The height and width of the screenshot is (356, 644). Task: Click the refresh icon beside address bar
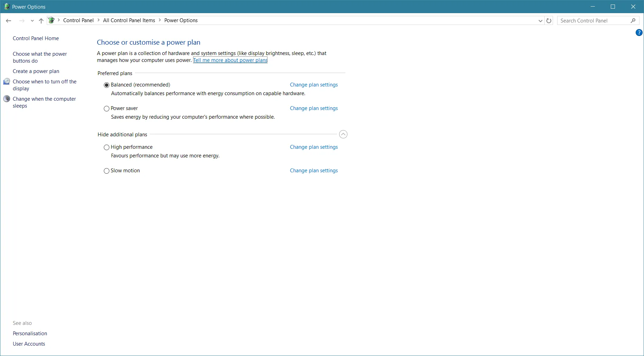click(x=549, y=21)
